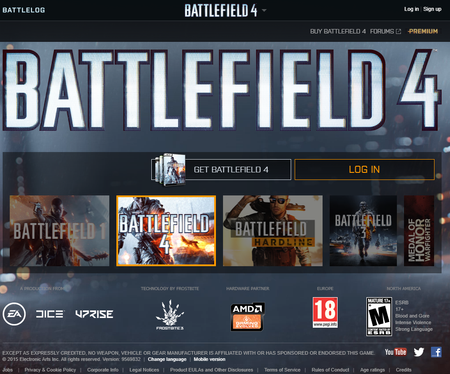450x374 pixels.
Task: Open the PREMIUM menu item
Action: coord(423,31)
